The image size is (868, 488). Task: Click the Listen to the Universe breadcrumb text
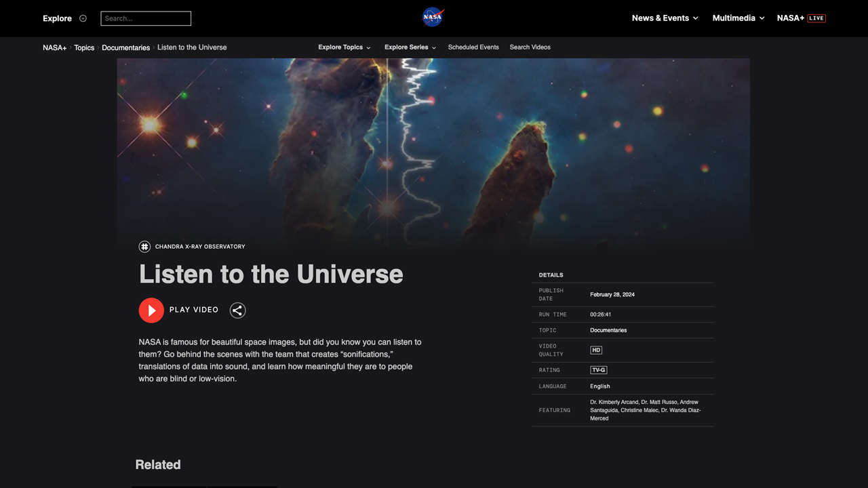click(x=192, y=47)
